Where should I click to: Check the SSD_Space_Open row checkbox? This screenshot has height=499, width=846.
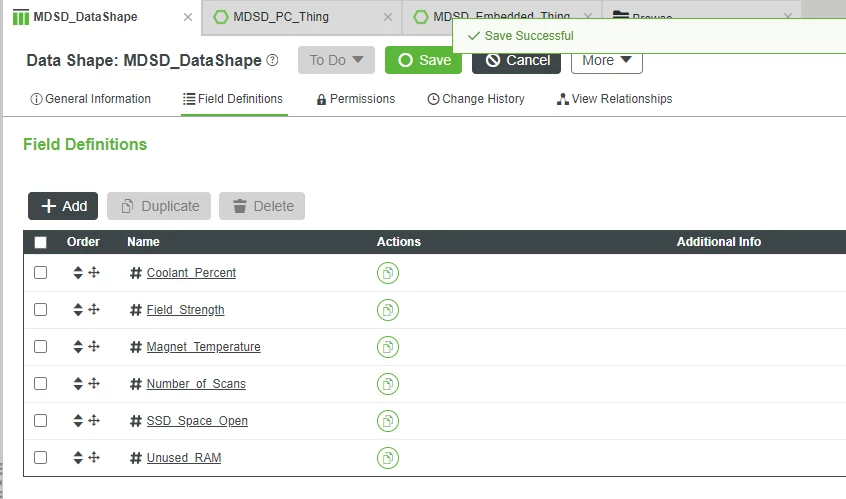[40, 420]
